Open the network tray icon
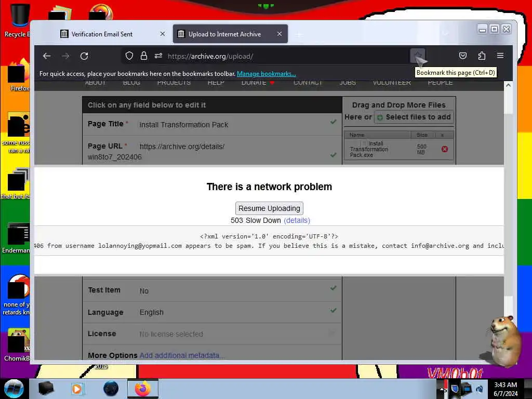The width and height of the screenshot is (532, 399). (x=467, y=389)
